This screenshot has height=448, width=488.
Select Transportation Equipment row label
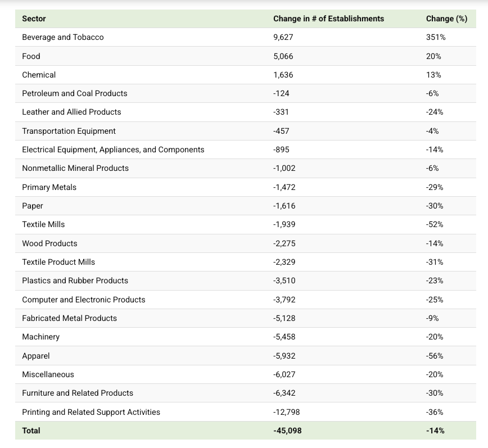click(69, 131)
